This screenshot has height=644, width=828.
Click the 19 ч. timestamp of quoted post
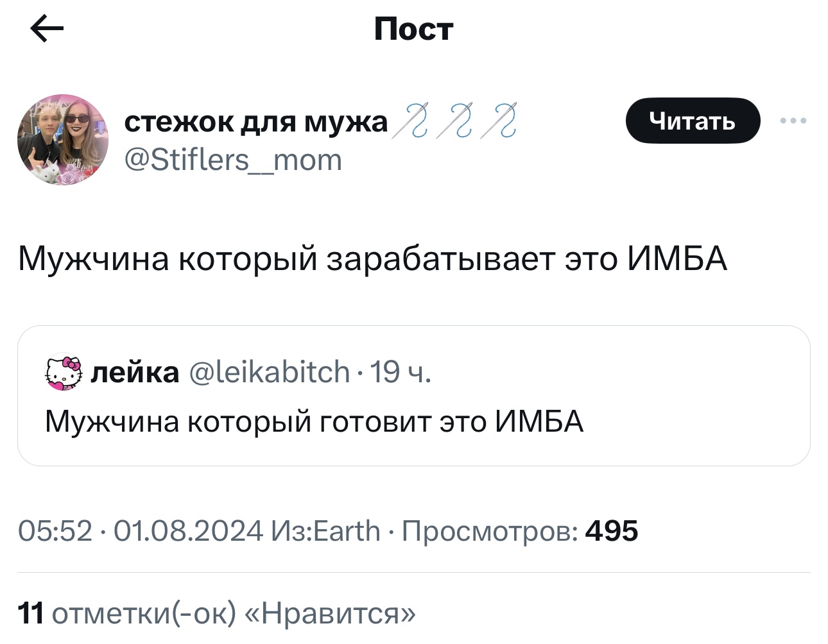click(x=401, y=372)
